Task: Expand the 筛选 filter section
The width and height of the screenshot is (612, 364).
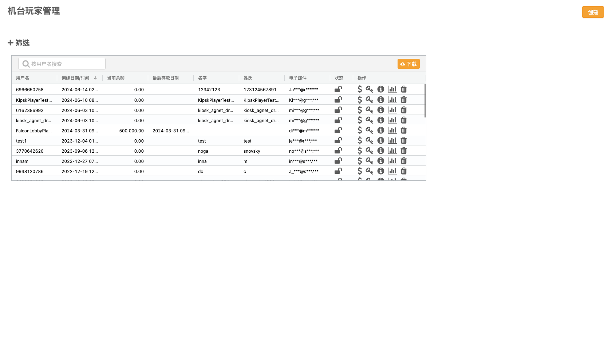Action: (19, 43)
